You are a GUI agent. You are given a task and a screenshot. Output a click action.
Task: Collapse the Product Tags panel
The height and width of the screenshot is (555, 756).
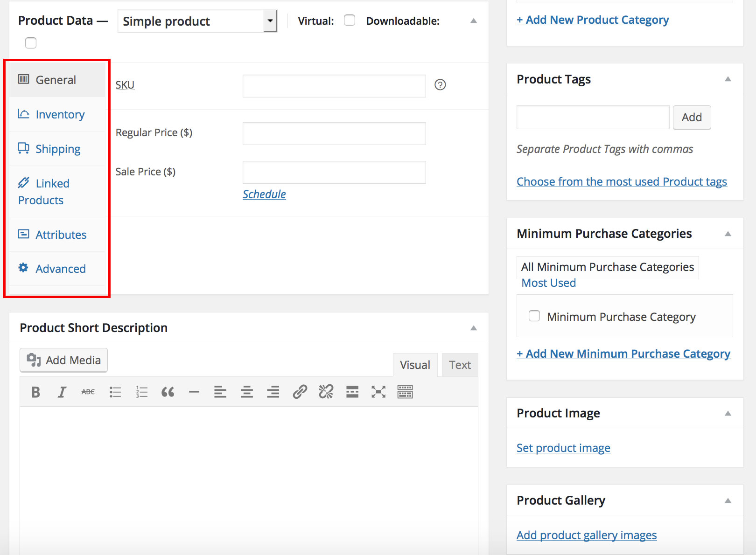point(728,79)
